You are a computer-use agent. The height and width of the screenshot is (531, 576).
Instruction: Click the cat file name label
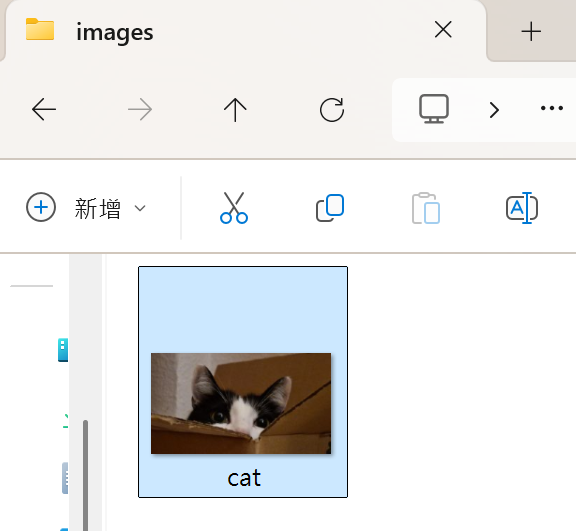click(x=244, y=478)
